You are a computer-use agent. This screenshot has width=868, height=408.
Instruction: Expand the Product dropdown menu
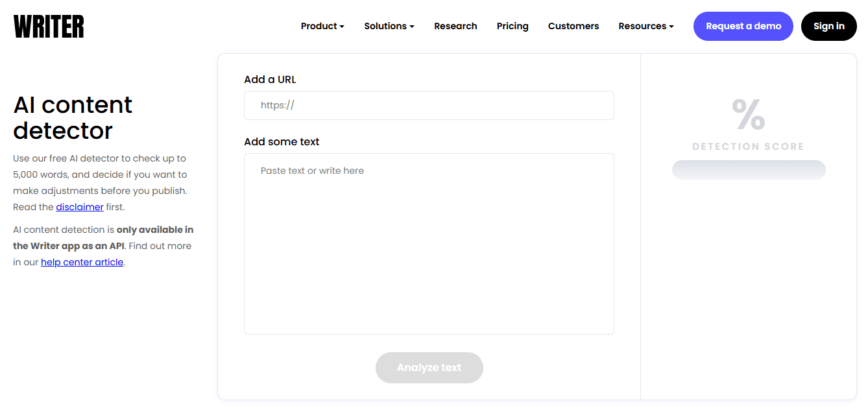[x=322, y=26]
